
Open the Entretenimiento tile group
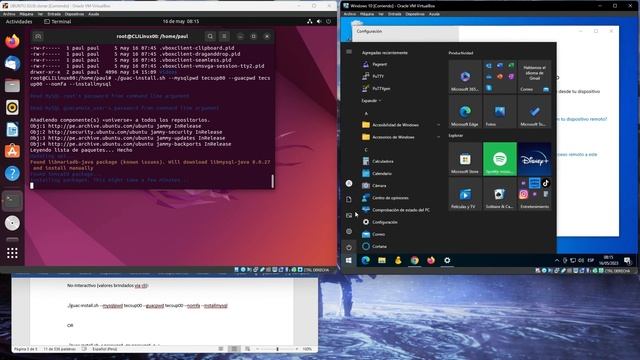tap(534, 194)
